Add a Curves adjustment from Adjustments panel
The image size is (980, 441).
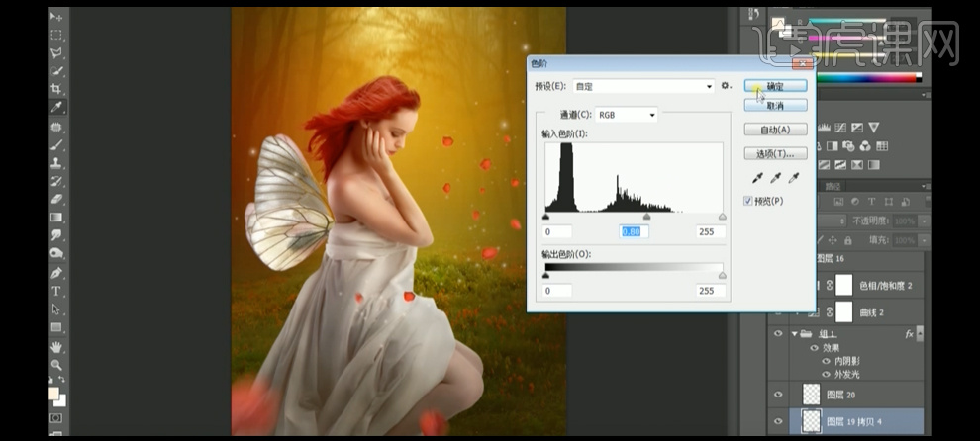pyautogui.click(x=840, y=128)
